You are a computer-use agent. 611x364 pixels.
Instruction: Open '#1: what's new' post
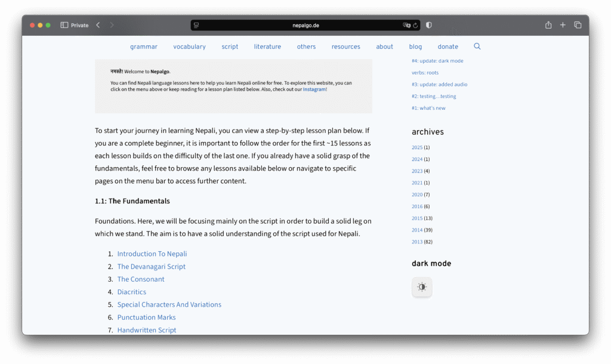(428, 108)
